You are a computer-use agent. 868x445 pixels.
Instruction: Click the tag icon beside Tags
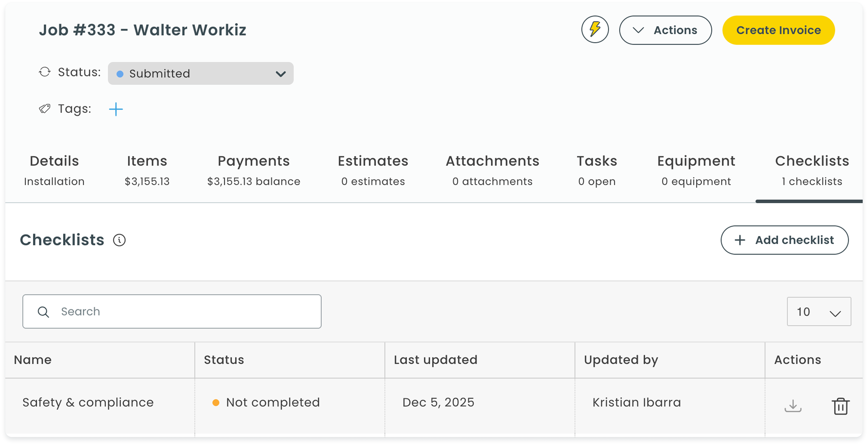pos(45,109)
